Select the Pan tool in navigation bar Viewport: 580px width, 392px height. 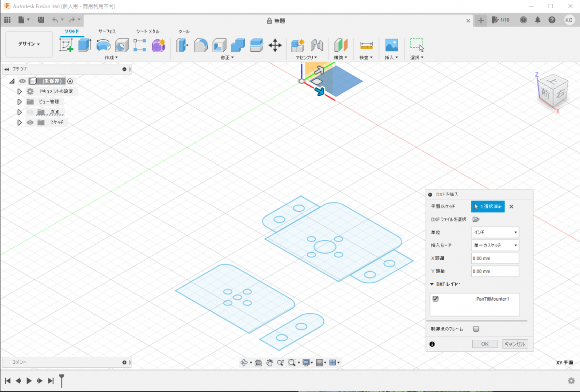[269, 363]
